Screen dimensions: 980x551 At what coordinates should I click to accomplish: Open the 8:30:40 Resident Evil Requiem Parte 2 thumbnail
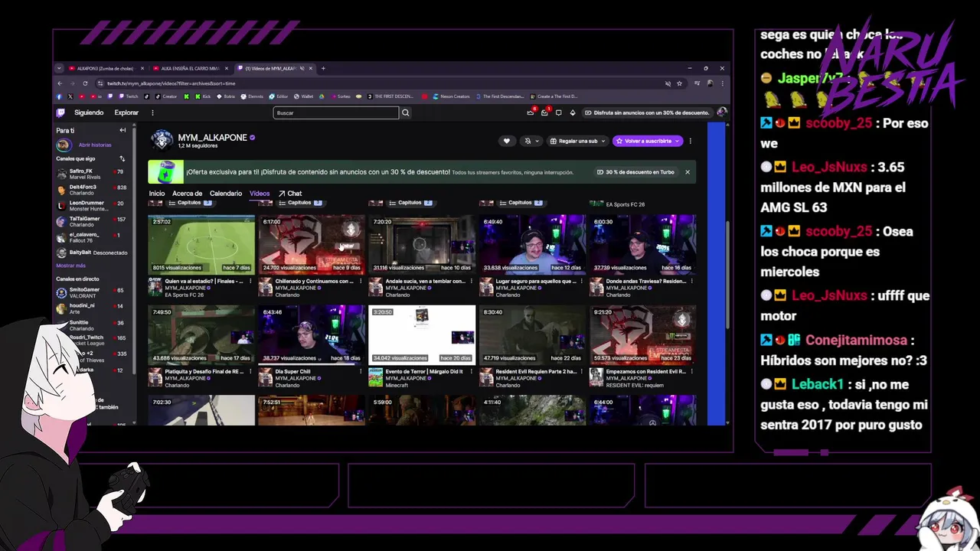532,334
